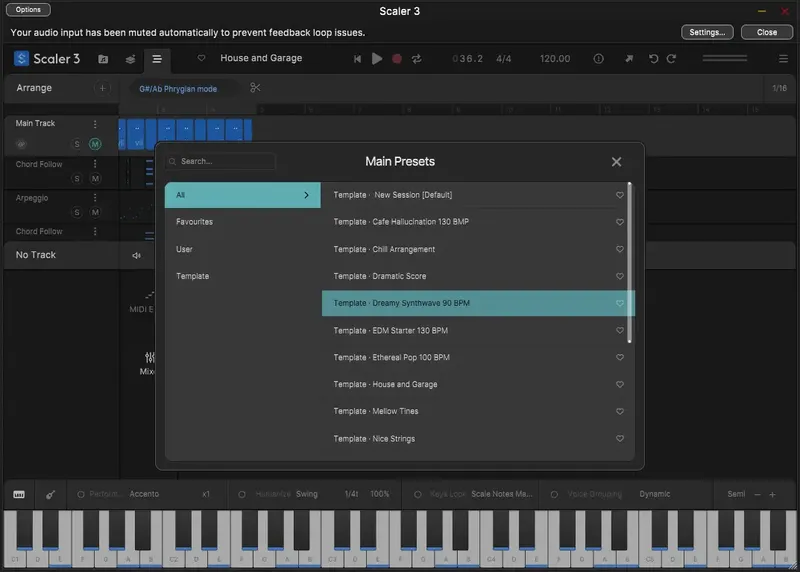Screen dimensions: 800x572
Task: Skip back to start of transport
Action: tap(357, 59)
